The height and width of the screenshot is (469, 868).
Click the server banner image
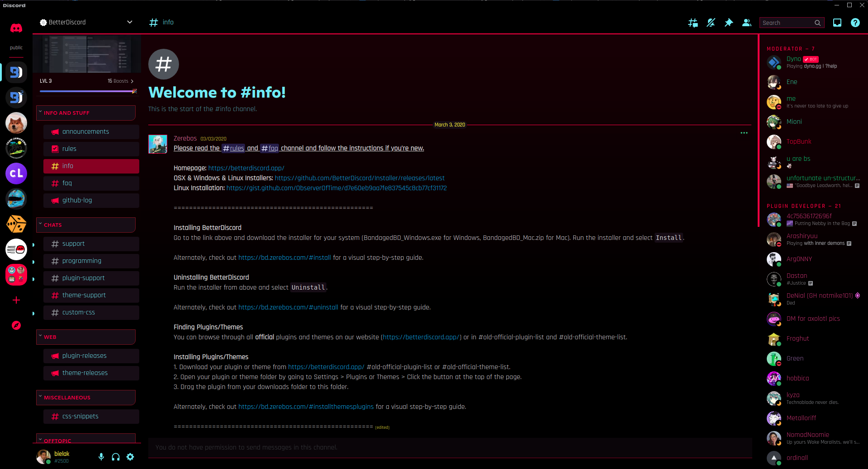coord(87,54)
